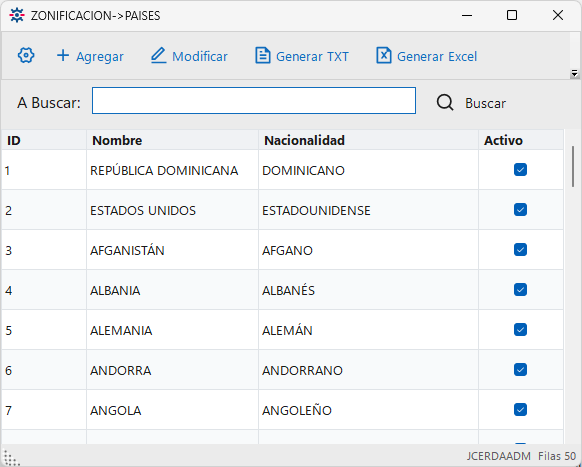The height and width of the screenshot is (467, 582).
Task: Click the Generar TXT button label
Action: pyautogui.click(x=312, y=56)
